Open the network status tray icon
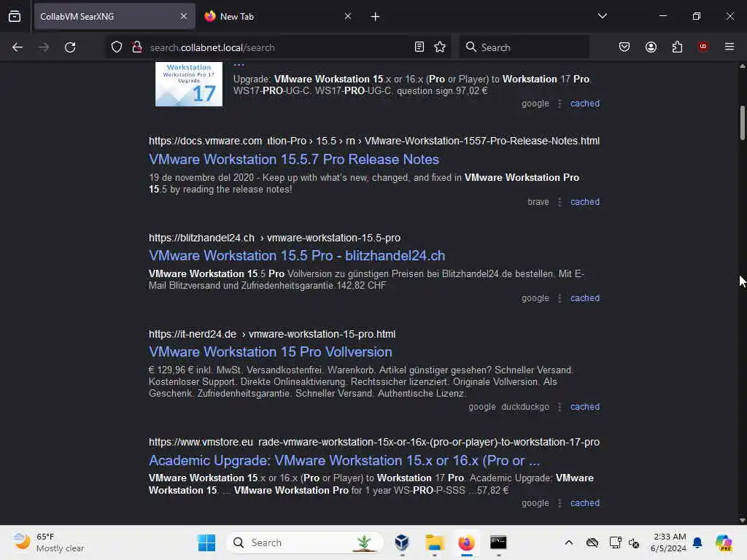The width and height of the screenshot is (747, 560). tap(615, 542)
